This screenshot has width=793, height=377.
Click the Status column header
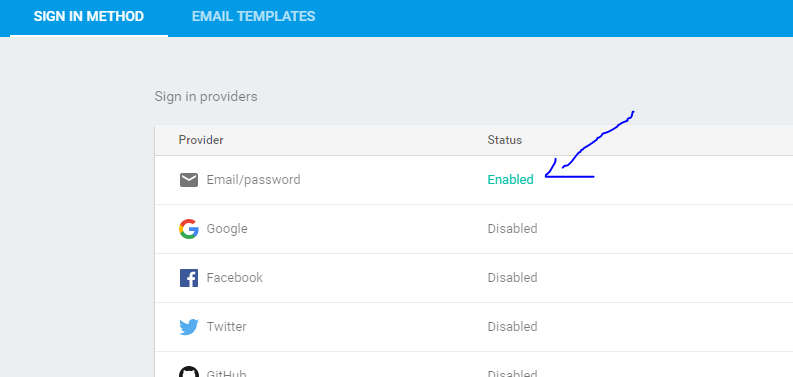click(x=505, y=140)
